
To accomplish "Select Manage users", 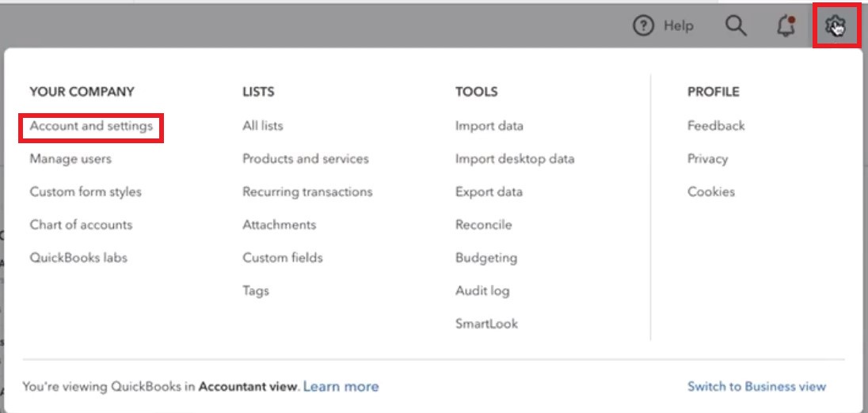I will 70,159.
